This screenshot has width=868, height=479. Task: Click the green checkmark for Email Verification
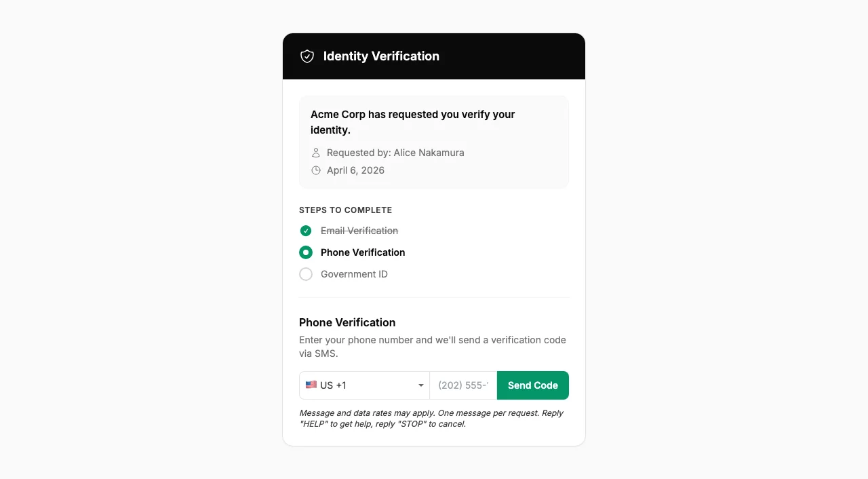305,231
